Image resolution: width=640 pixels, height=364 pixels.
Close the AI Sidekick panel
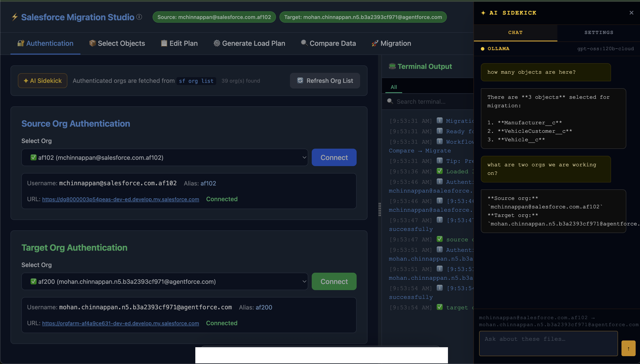tap(631, 13)
